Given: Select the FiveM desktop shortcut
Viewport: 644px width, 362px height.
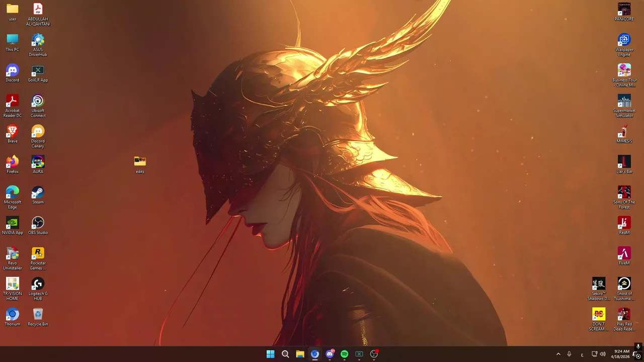Looking at the screenshot, I should (x=624, y=256).
